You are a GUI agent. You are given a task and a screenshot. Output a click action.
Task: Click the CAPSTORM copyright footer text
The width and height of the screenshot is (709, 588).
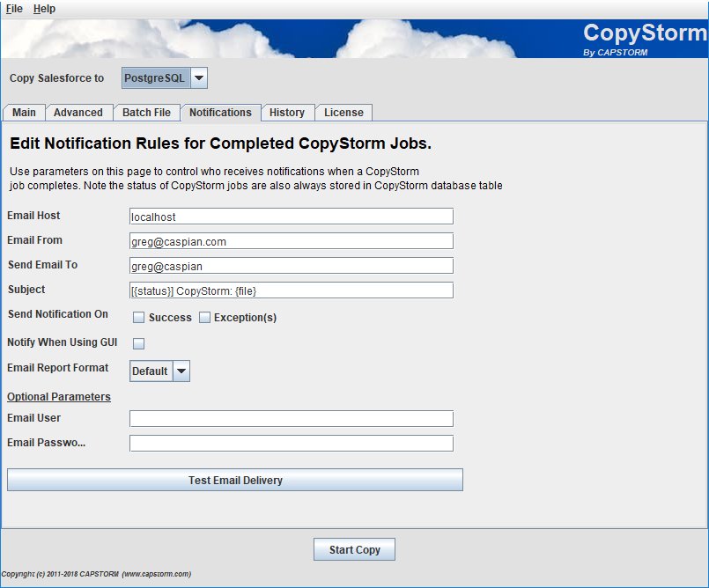tap(96, 574)
